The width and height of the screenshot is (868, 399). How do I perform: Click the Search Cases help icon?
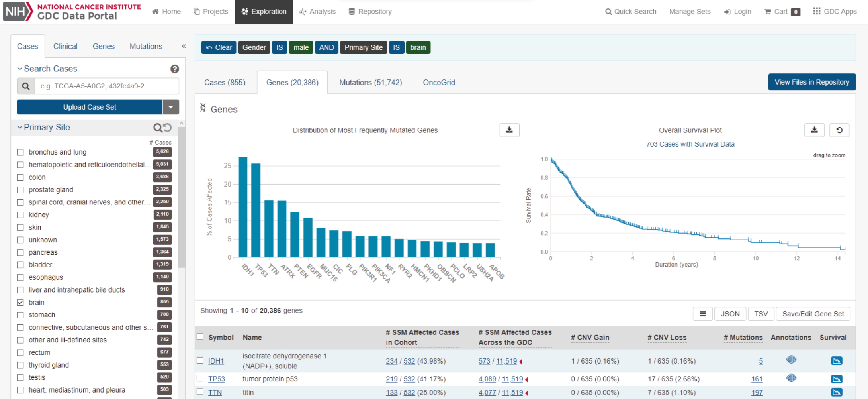click(x=174, y=69)
